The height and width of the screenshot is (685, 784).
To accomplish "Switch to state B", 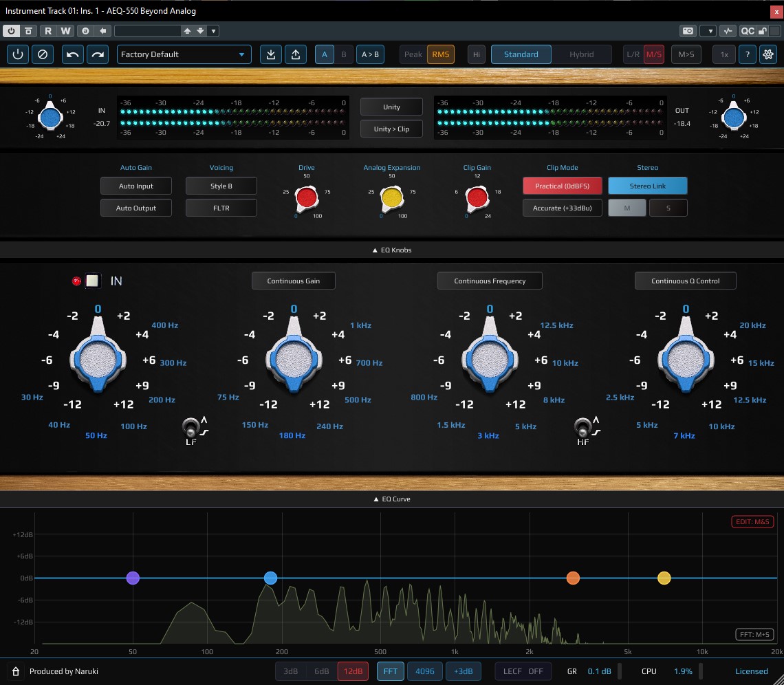I will click(343, 54).
